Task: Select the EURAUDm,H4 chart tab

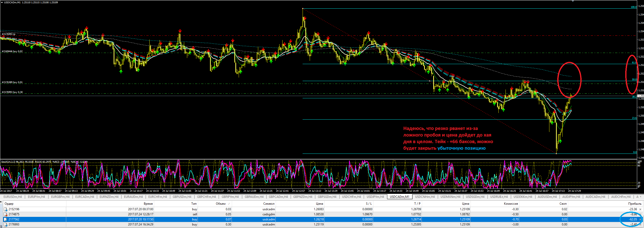Action: click(133, 197)
